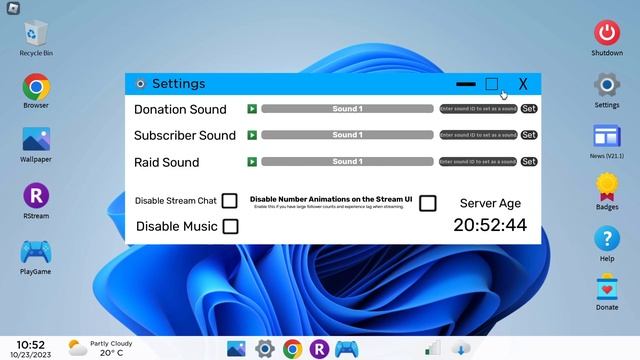The height and width of the screenshot is (360, 640).
Task: Click the Subscriber Sound ID input field
Action: (478, 135)
